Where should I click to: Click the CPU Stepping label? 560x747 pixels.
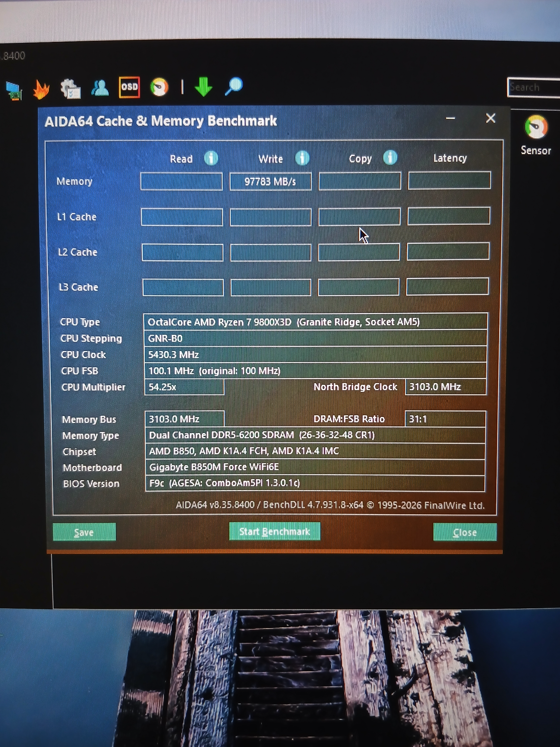coord(91,338)
